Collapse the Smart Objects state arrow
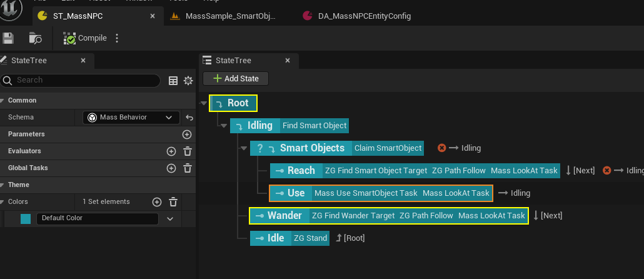Screen dimensions: 644x279 click(244, 148)
